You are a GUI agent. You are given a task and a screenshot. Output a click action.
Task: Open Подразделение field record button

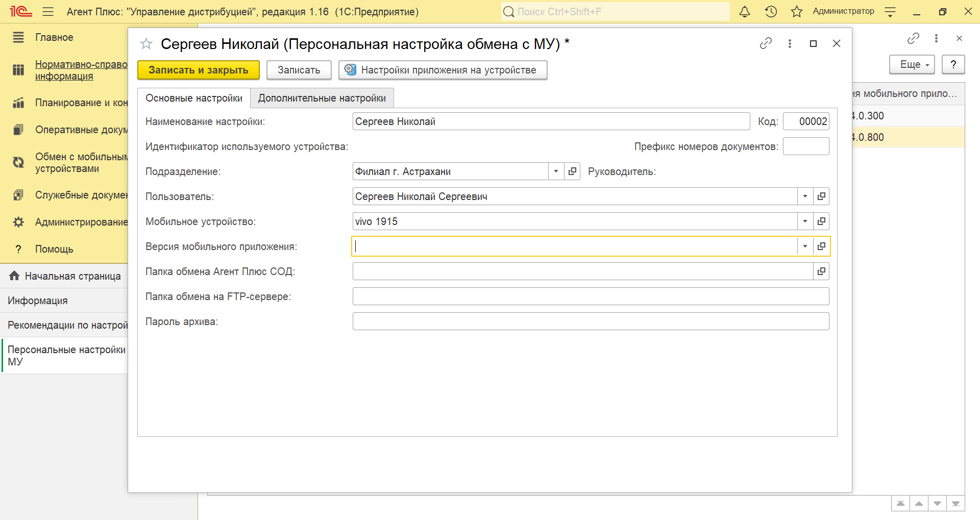coord(572,171)
